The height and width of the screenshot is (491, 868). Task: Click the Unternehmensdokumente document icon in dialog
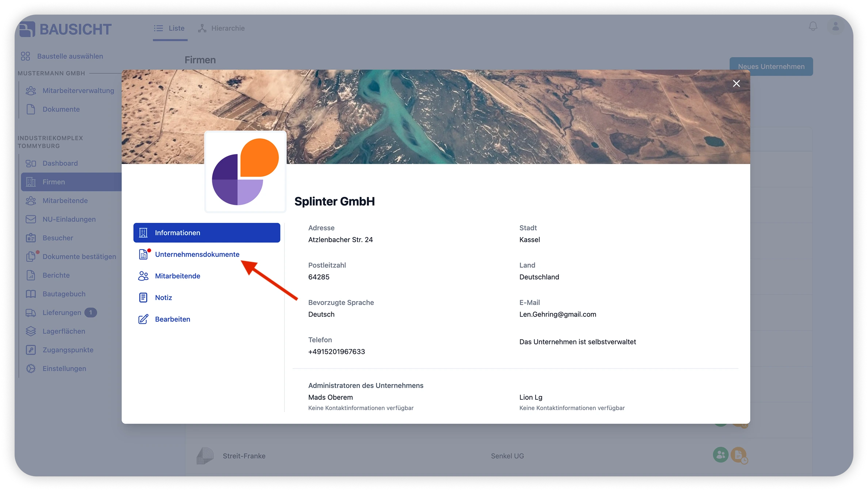point(144,254)
